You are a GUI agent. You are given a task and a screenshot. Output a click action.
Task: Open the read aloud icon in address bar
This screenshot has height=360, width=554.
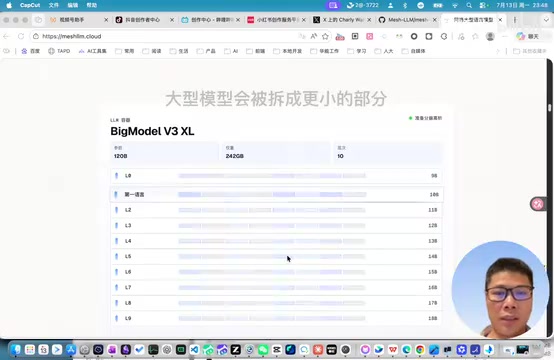pos(314,36)
